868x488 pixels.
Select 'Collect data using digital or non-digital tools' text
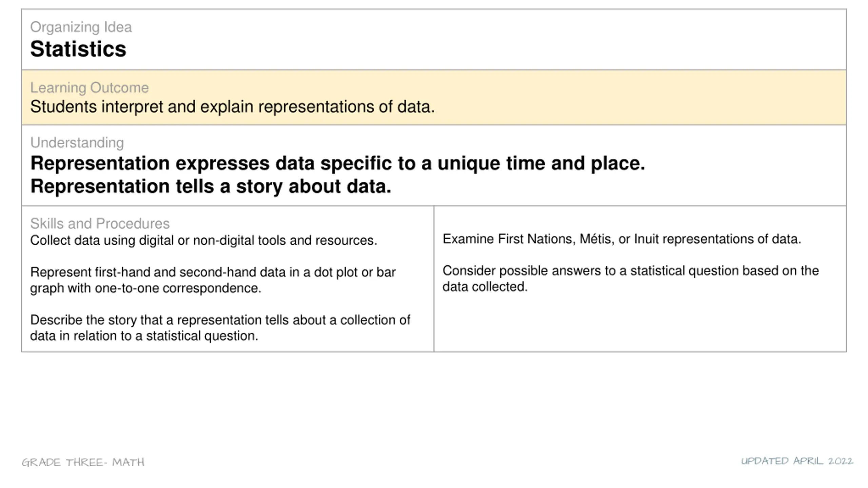[203, 240]
